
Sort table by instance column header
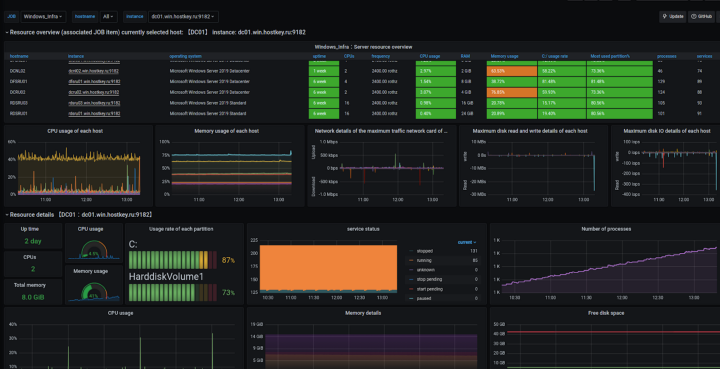[76, 56]
